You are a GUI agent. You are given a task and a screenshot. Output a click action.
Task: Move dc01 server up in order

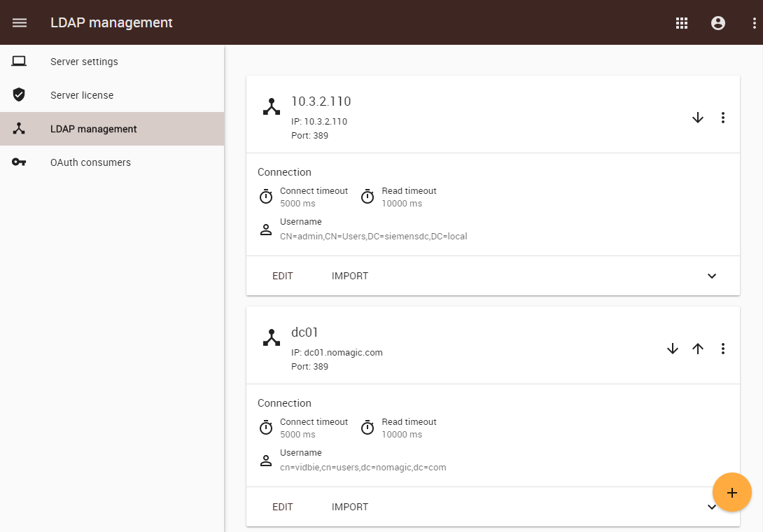point(698,349)
